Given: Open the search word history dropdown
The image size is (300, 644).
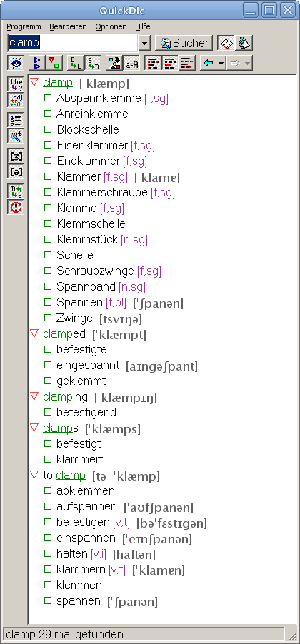Looking at the screenshot, I should [145, 43].
